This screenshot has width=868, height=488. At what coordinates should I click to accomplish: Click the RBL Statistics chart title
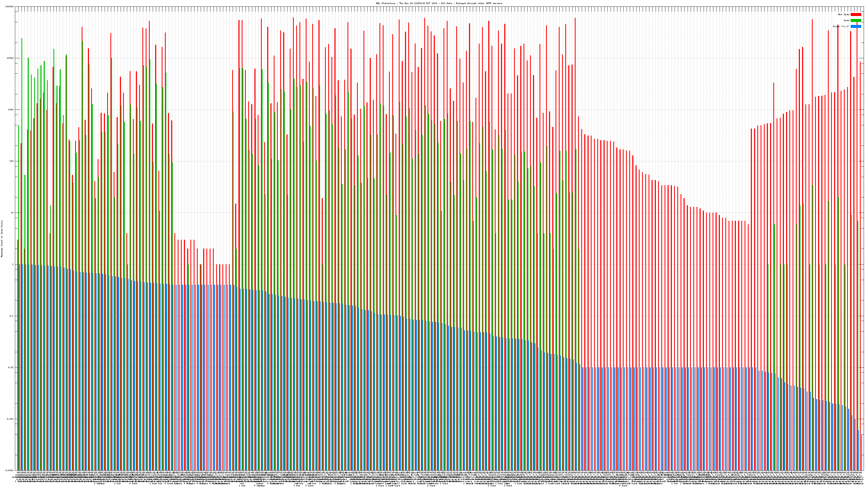(439, 3)
